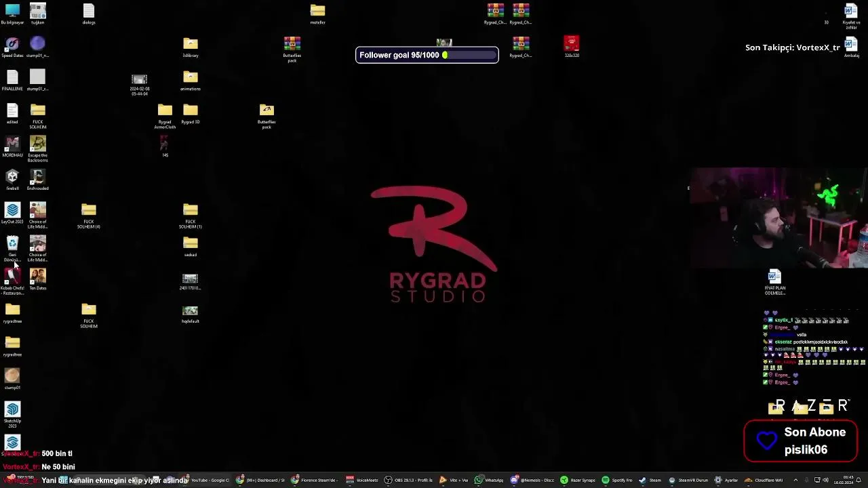Open the stump01 round image file
Viewport: 868px width, 488px height.
click(x=12, y=379)
